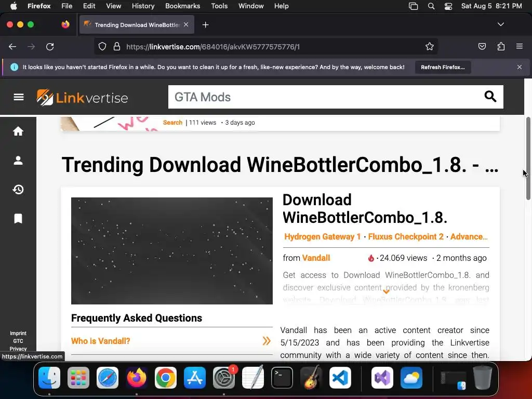Viewport: 532px width, 399px height.
Task: Open the history icon in sidebar
Action: (18, 189)
